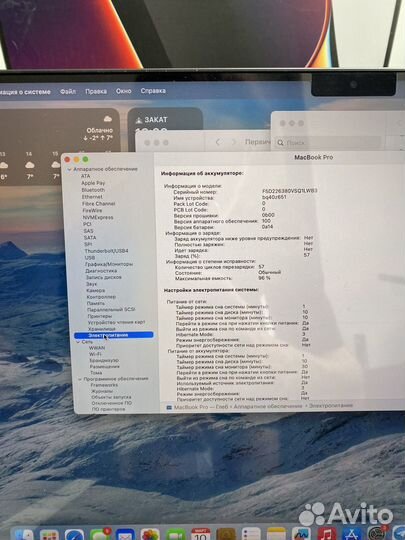
Task: Open the weather widget showing Облачно
Action: pos(59,147)
